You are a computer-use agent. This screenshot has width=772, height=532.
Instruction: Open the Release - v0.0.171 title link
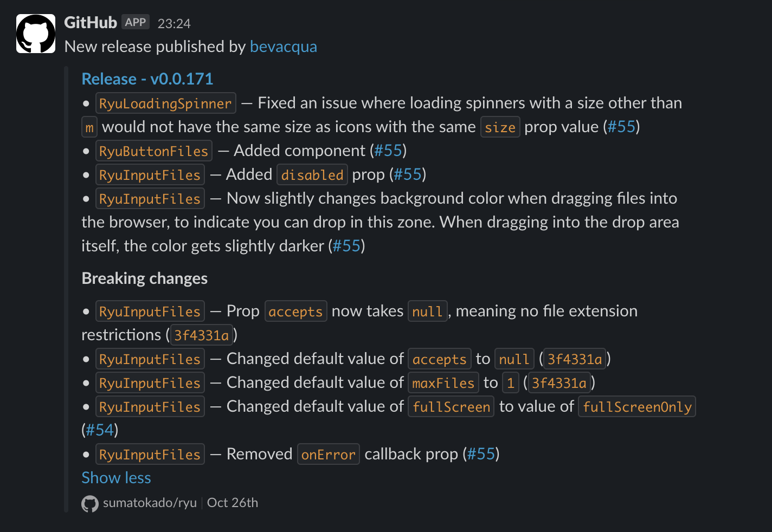click(147, 79)
